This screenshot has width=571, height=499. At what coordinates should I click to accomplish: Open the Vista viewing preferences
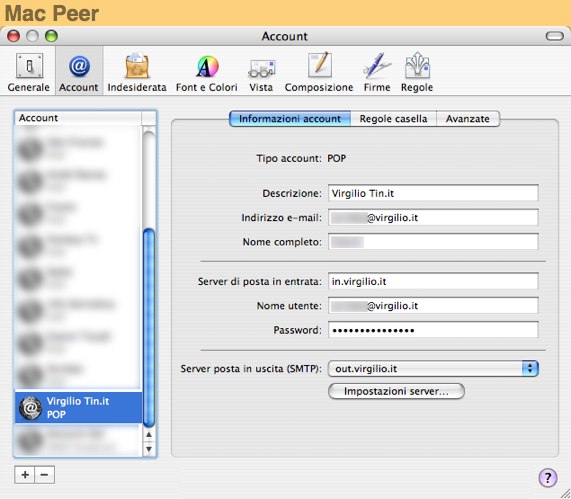[x=261, y=72]
